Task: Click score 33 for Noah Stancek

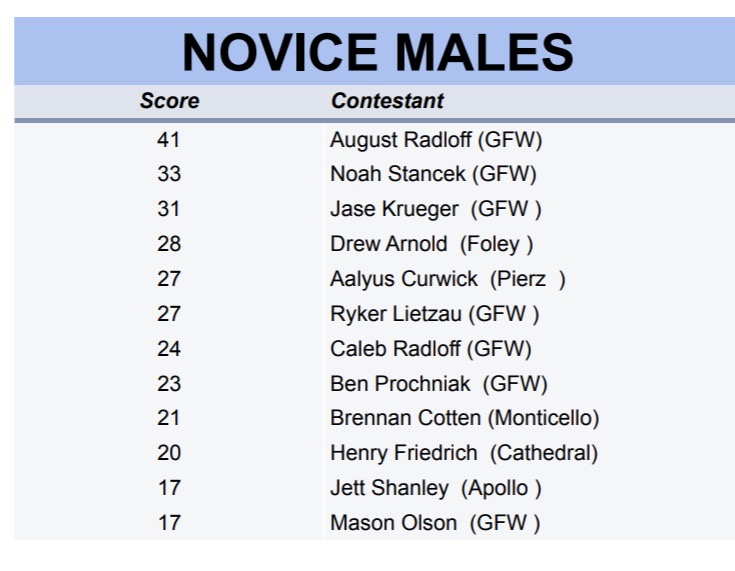Action: coord(169,174)
